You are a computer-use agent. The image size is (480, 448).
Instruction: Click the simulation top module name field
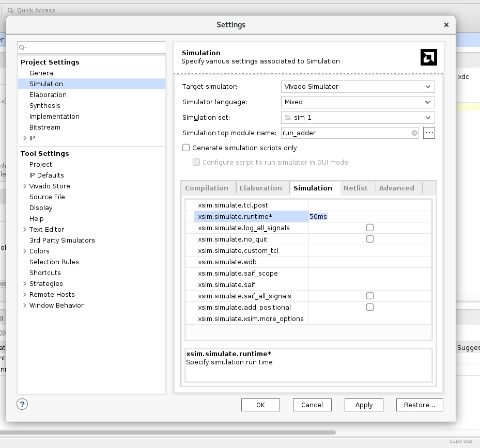(350, 133)
